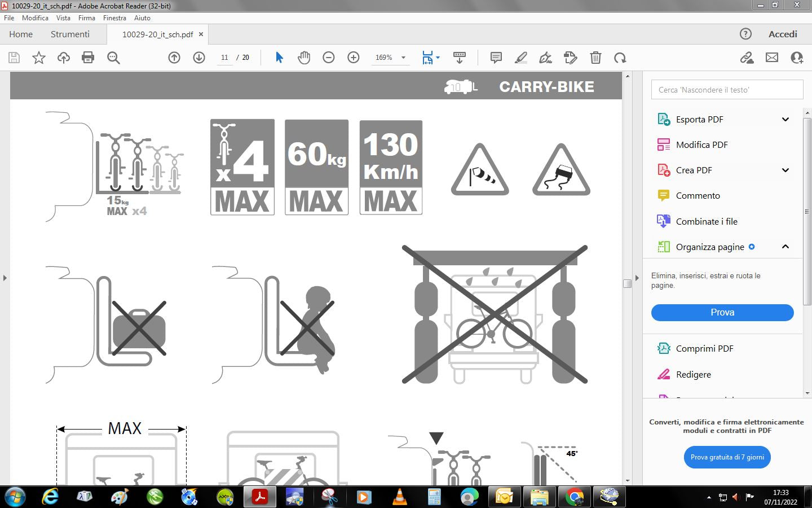This screenshot has width=812, height=508.
Task: Click the trash delete icon
Action: tap(595, 58)
